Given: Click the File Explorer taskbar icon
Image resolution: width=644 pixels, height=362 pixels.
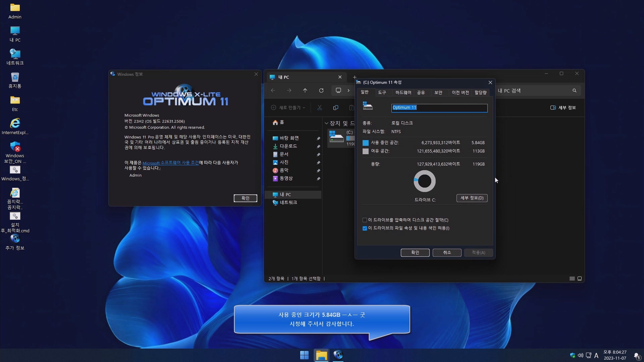Looking at the screenshot, I should (x=321, y=355).
